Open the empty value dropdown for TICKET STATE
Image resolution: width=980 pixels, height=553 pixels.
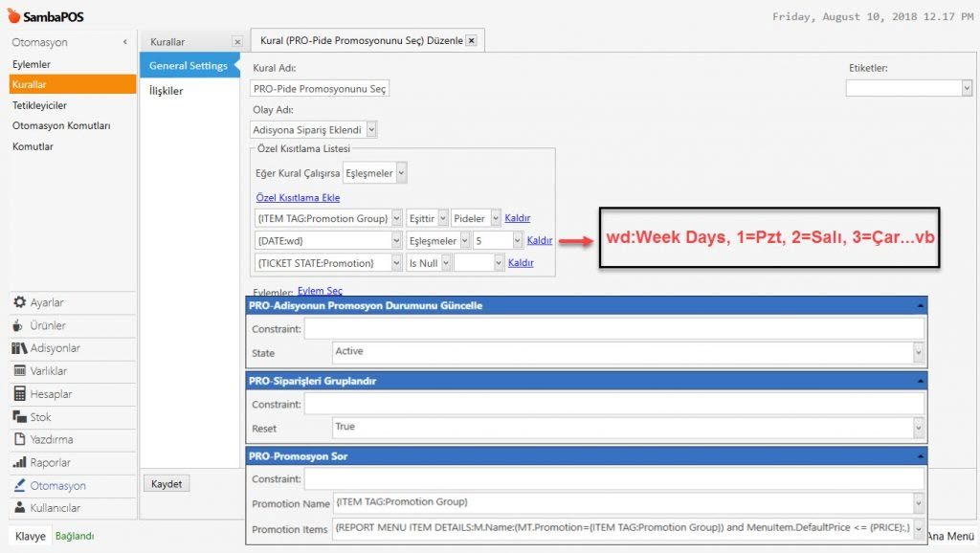point(499,263)
